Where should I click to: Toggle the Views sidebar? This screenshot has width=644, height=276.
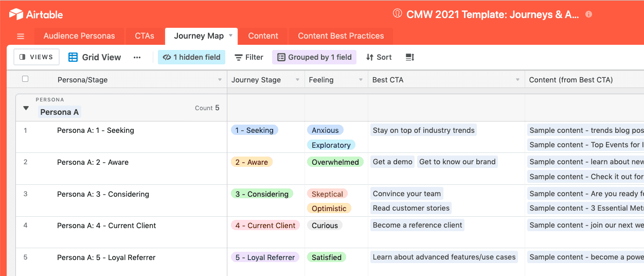[x=37, y=57]
